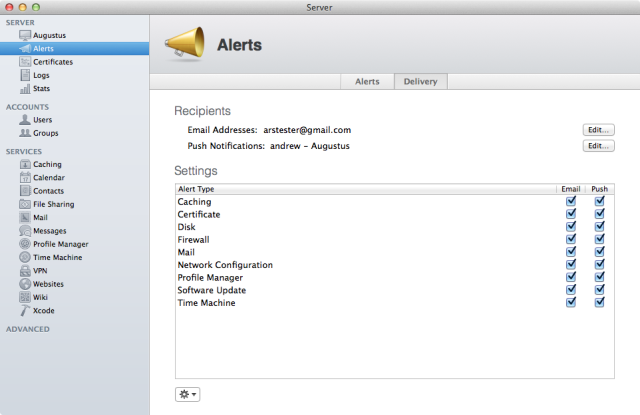The height and width of the screenshot is (415, 640).
Task: Click the File Sharing service icon
Action: (25, 204)
